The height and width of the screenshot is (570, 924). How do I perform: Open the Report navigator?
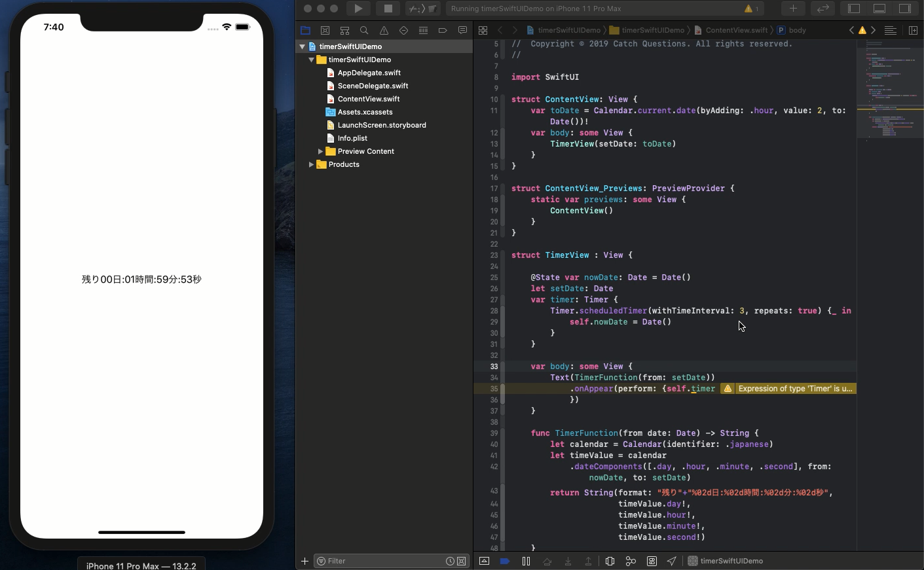click(463, 30)
